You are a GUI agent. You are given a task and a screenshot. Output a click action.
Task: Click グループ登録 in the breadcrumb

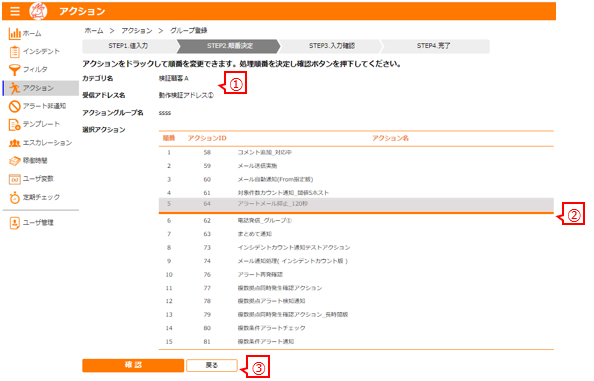pyautogui.click(x=188, y=31)
